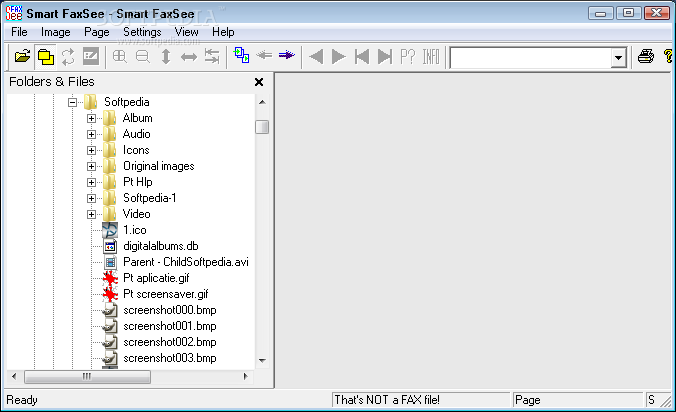Select screenshot002.bmp in the tree
Viewport: 676px width, 412px height.
point(169,342)
